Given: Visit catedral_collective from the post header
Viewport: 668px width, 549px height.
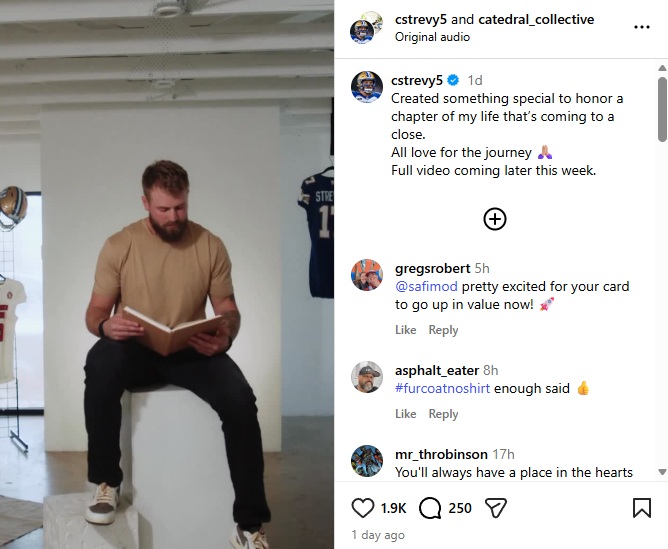Looking at the screenshot, I should click(536, 20).
